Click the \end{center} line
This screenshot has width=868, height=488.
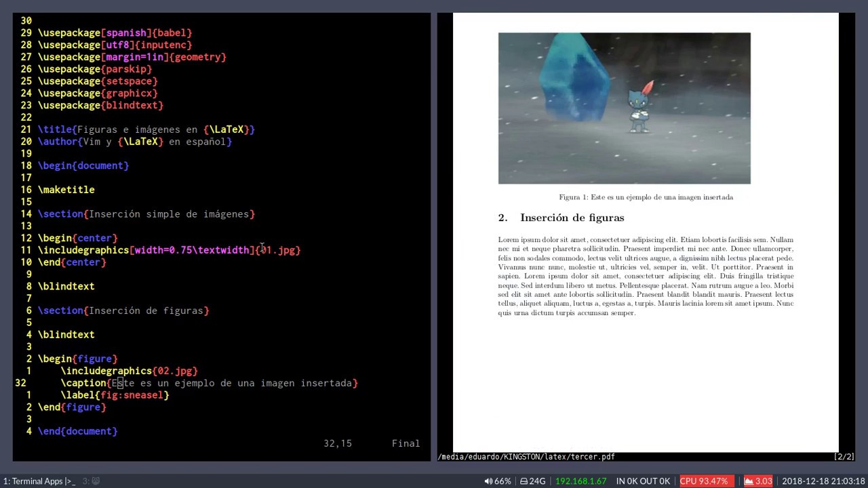[72, 262]
